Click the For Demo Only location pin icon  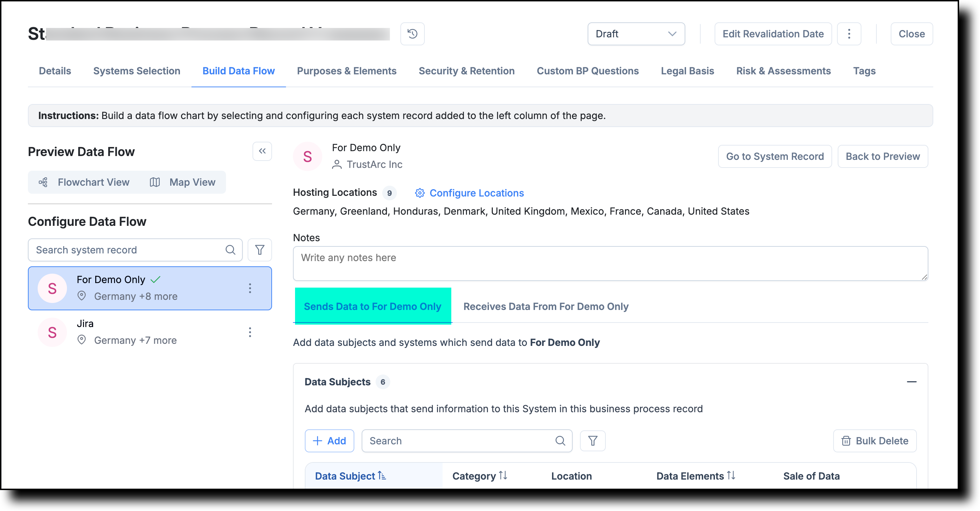click(81, 296)
